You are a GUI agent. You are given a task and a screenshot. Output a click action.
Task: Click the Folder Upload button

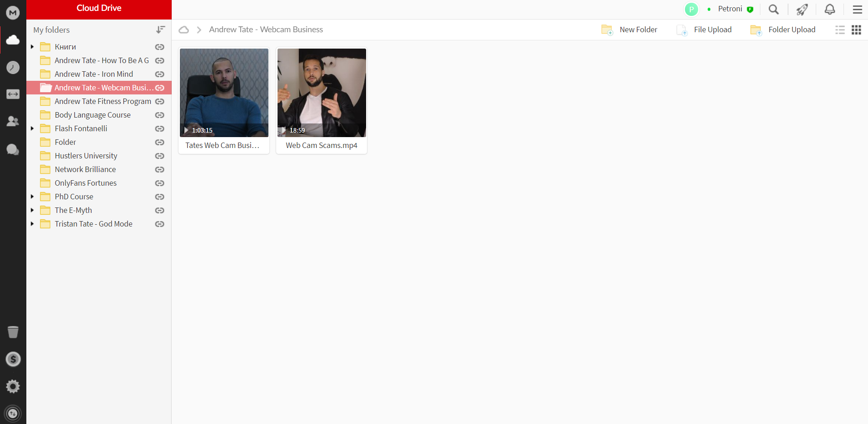tap(783, 30)
